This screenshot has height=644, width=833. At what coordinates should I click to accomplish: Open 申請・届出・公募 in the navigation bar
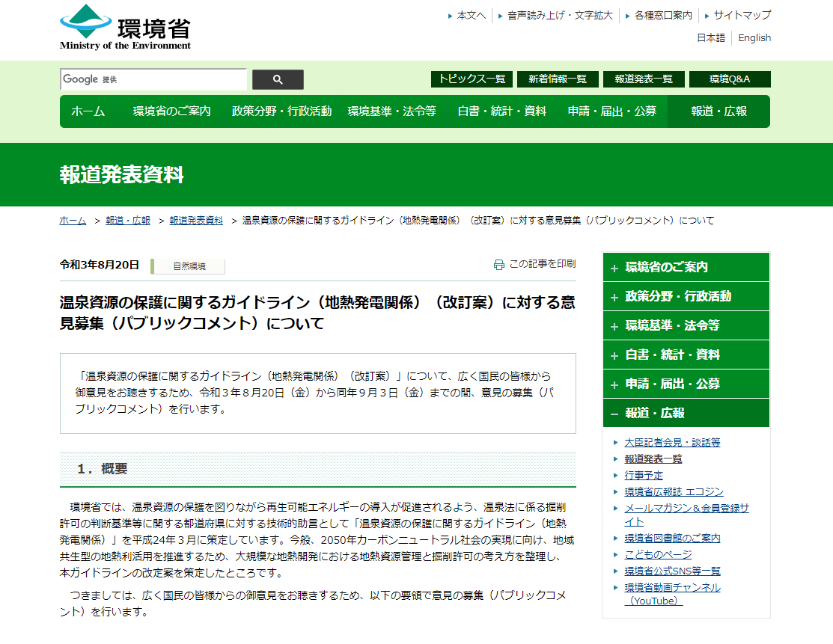611,111
